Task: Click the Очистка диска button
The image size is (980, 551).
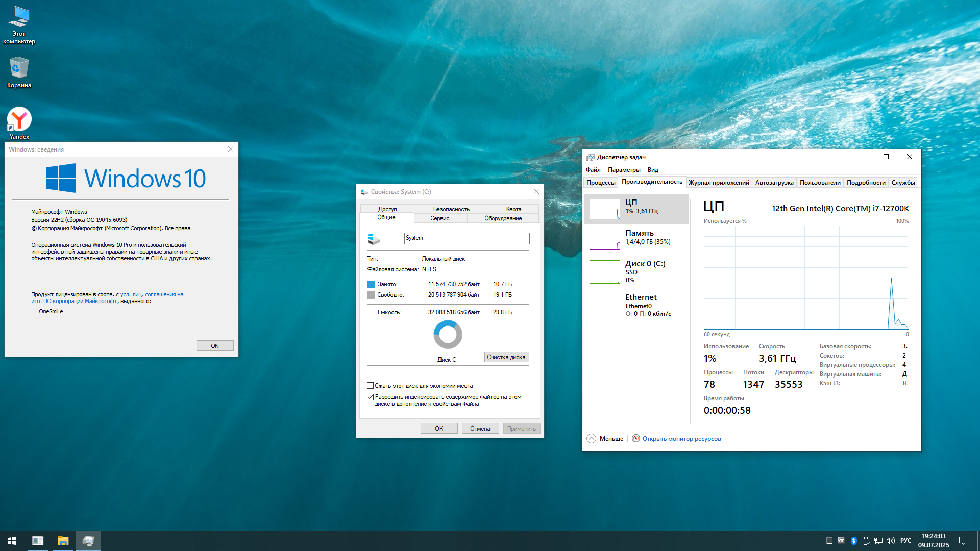Action: [x=506, y=357]
